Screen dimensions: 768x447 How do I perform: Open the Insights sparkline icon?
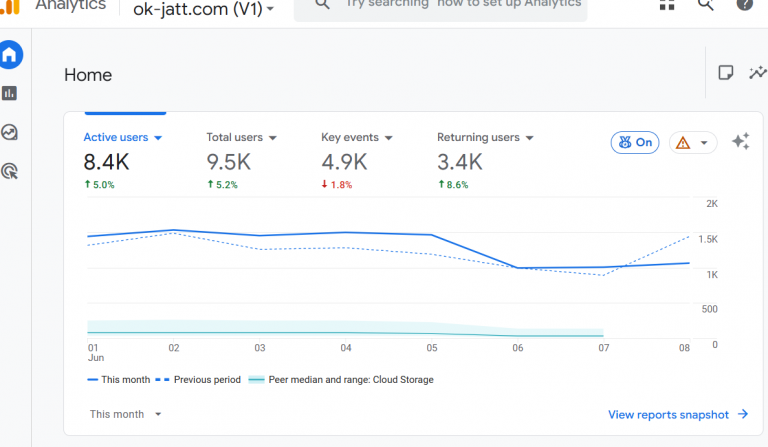click(x=758, y=73)
